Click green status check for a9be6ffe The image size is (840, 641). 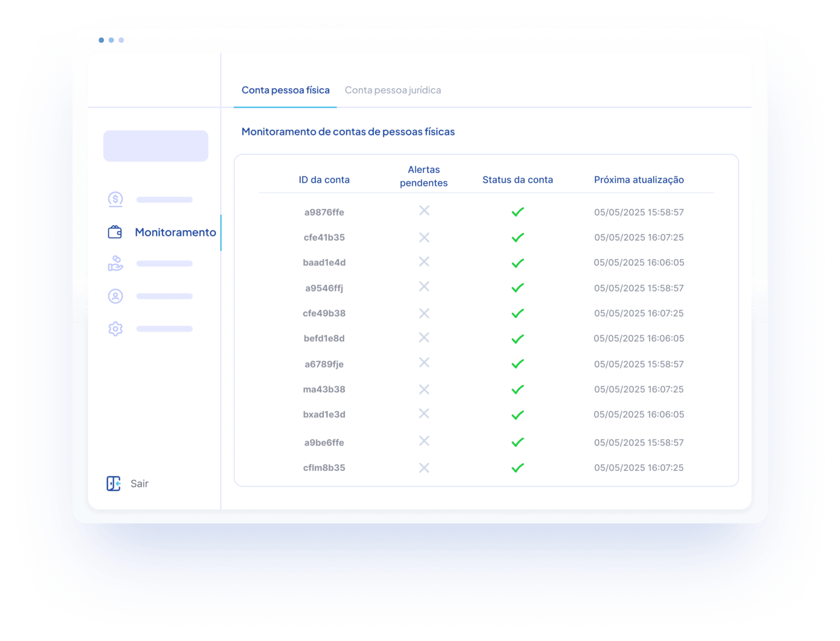(518, 442)
